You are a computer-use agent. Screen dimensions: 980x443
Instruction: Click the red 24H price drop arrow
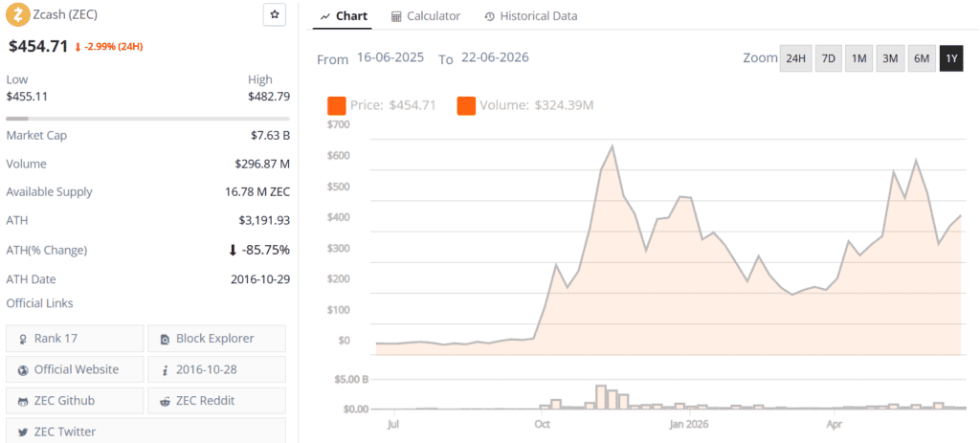(x=78, y=47)
